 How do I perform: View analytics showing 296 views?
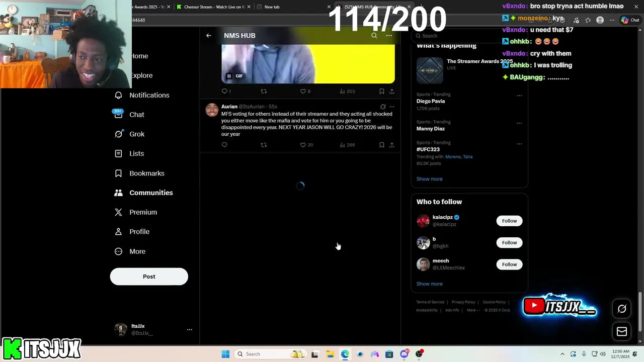[x=347, y=145]
